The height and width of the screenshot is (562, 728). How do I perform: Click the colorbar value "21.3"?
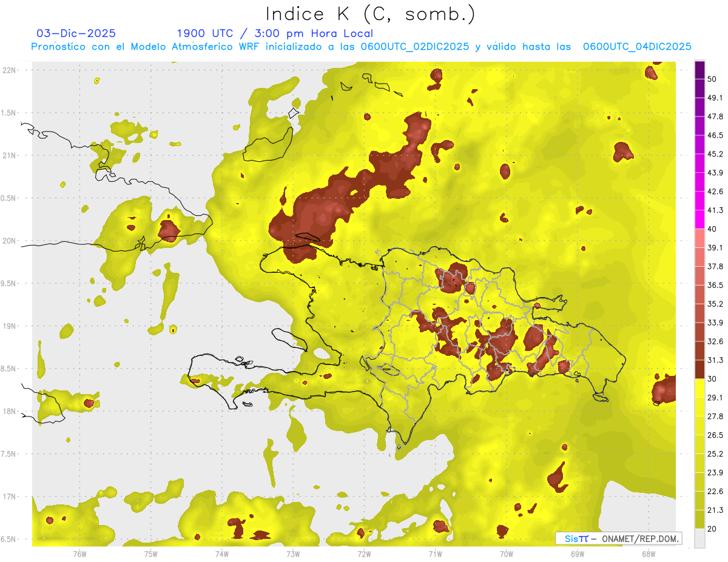(x=715, y=510)
